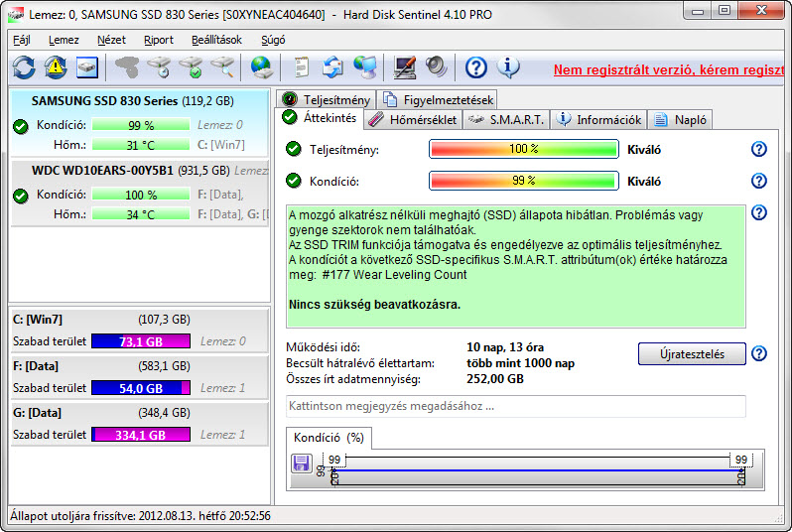Select the SAMSUNG SSD 830 Series disk title
Screen dimensions: 792x532
[104, 101]
